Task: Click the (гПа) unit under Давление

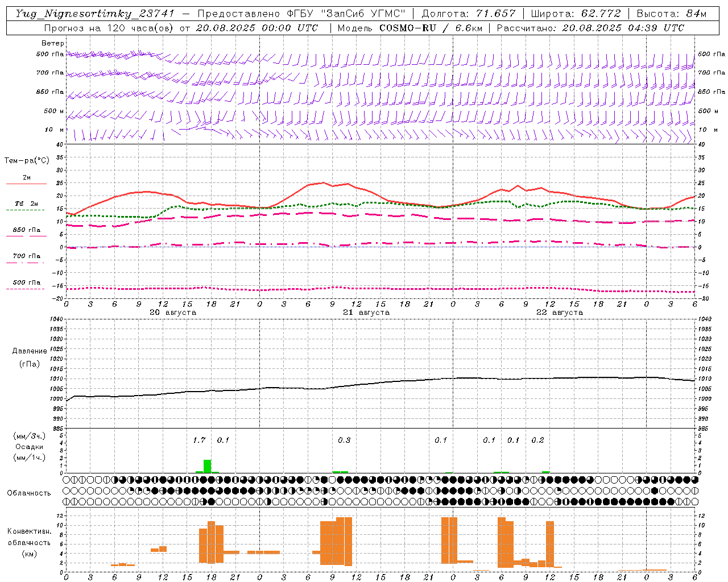Action: [x=30, y=364]
